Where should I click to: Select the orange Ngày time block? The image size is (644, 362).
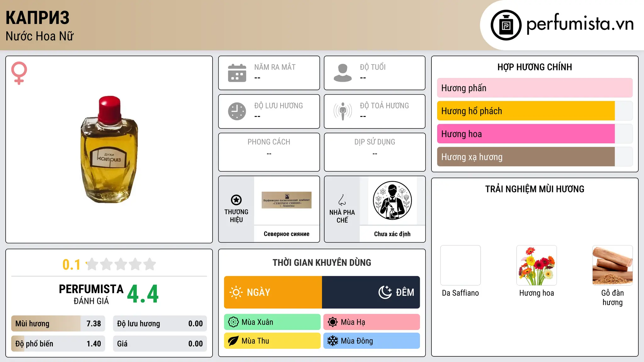pyautogui.click(x=273, y=292)
